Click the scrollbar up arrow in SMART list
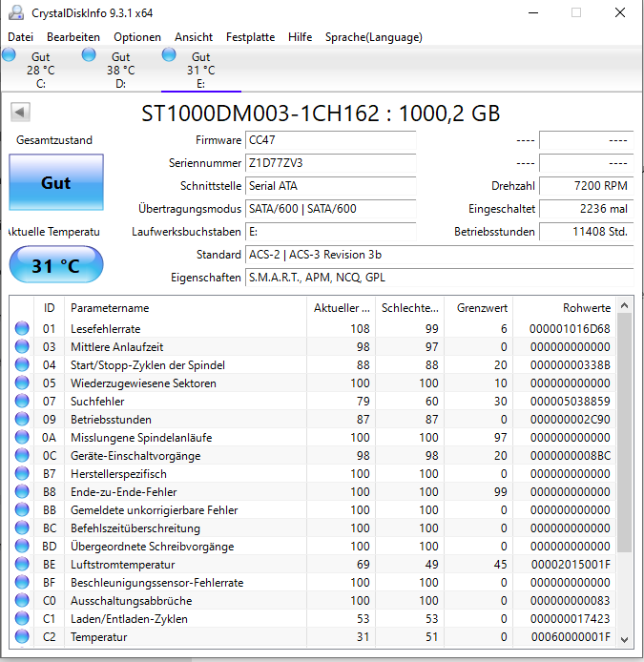 tap(625, 305)
